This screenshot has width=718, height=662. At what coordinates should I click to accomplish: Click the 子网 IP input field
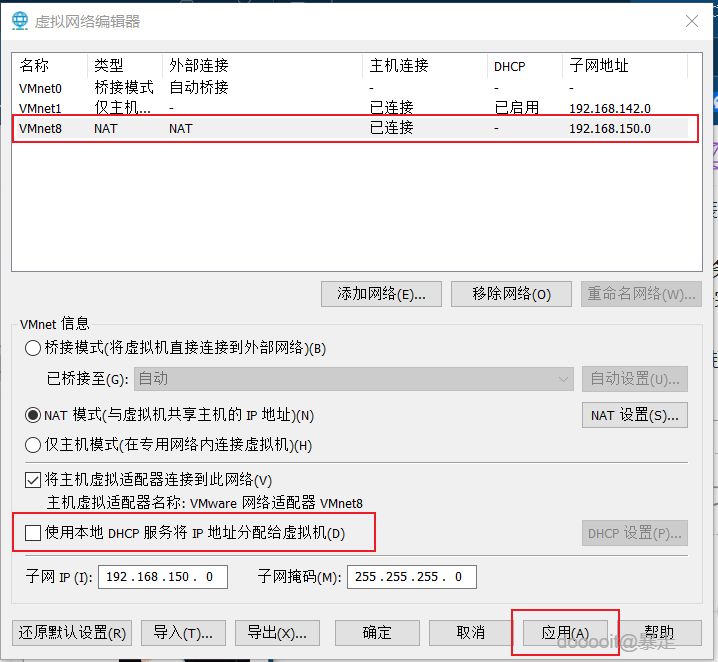(x=163, y=577)
